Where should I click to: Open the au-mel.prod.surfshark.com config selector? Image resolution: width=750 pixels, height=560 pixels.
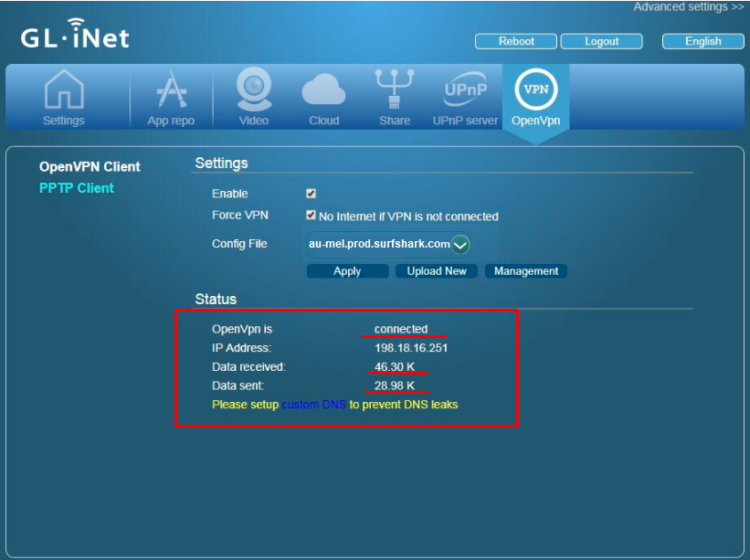tap(379, 244)
